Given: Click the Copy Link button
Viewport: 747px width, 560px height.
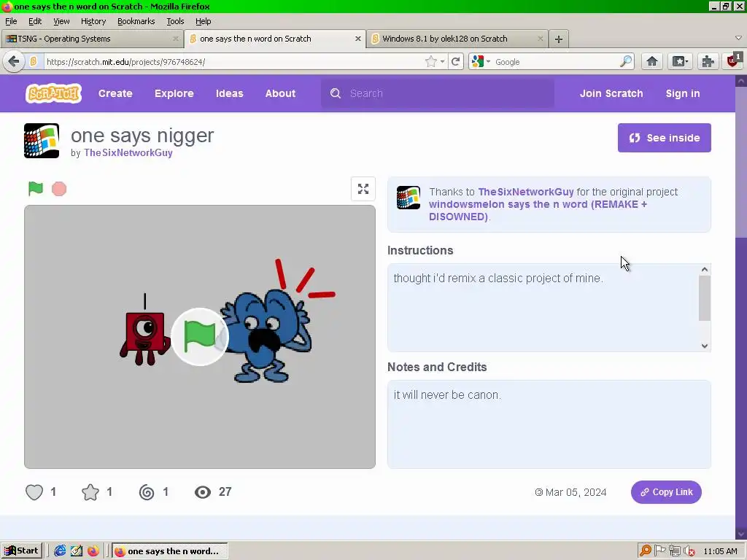Looking at the screenshot, I should (x=666, y=492).
